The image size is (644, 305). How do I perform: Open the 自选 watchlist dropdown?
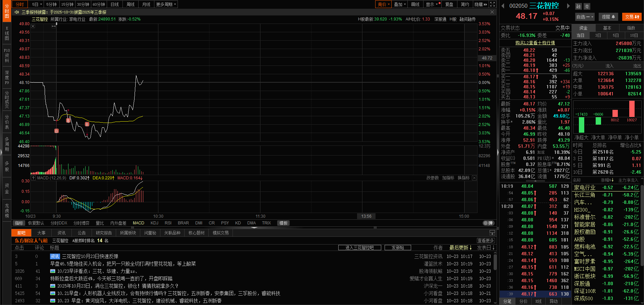pyautogui.click(x=585, y=17)
